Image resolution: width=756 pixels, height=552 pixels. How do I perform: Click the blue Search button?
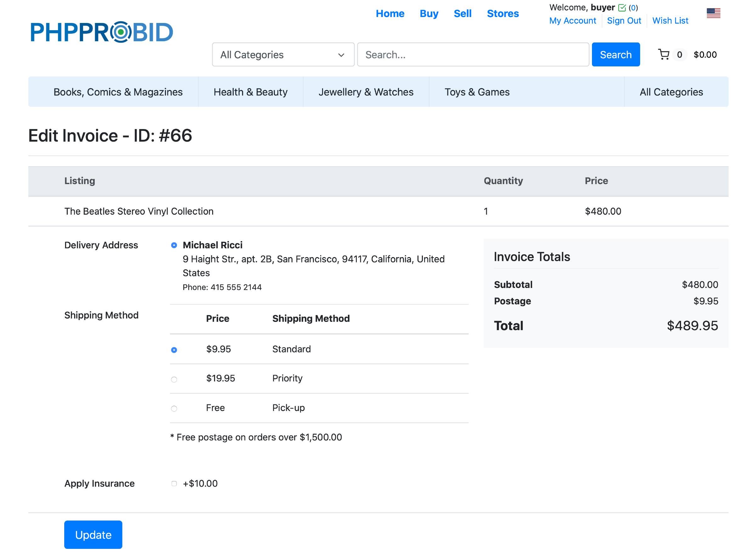click(x=615, y=55)
